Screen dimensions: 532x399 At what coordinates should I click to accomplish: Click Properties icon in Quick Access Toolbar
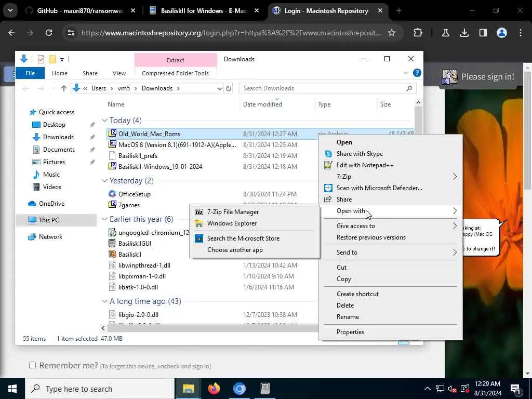coord(41,59)
